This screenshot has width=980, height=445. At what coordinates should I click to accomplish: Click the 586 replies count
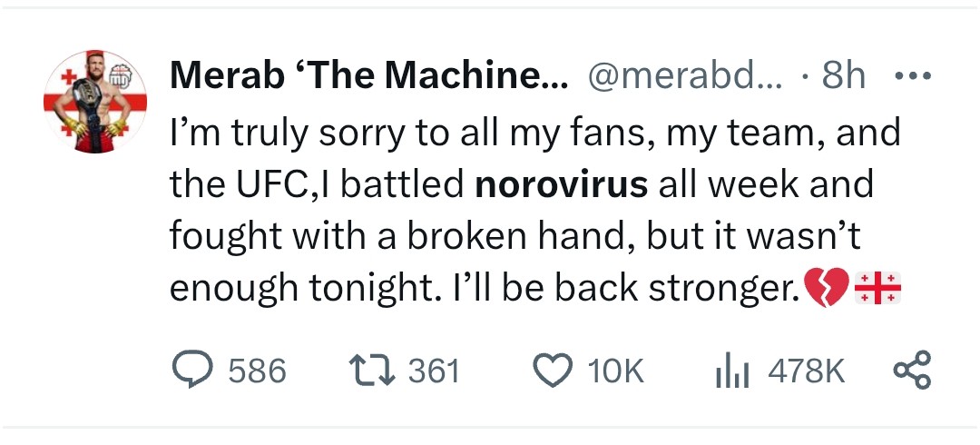click(x=257, y=371)
